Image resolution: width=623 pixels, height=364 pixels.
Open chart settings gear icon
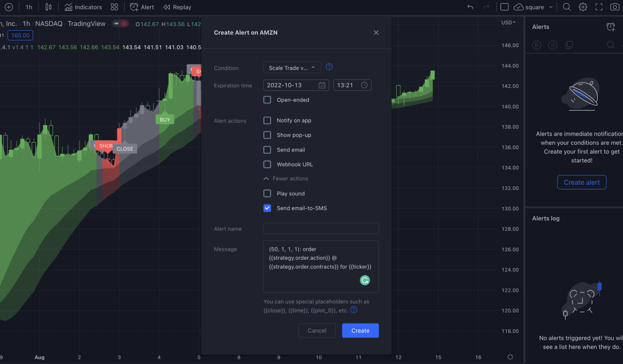tap(583, 7)
